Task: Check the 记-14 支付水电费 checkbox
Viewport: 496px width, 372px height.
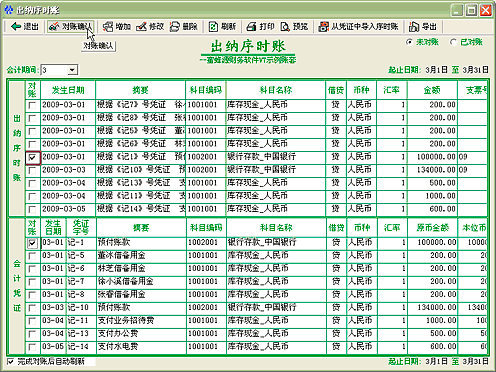Action: pos(32,347)
